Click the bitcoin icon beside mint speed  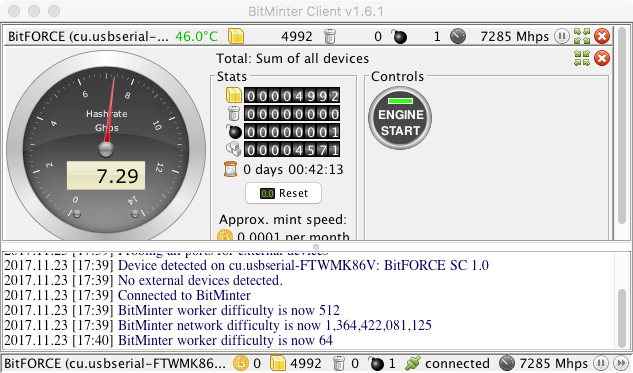coord(225,236)
